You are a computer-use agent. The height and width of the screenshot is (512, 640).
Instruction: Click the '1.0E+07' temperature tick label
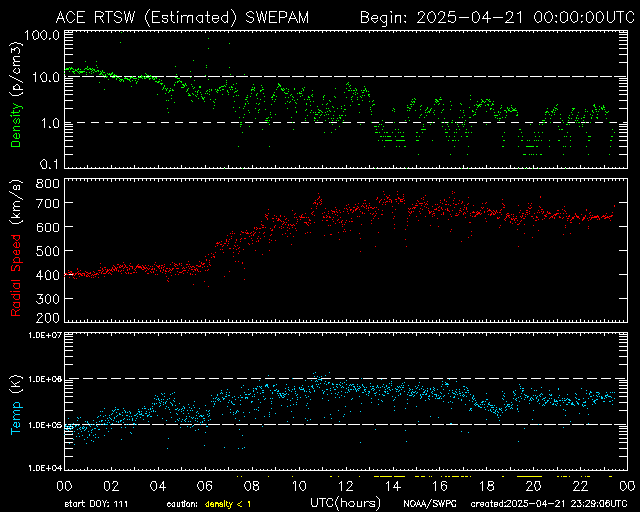44,335
